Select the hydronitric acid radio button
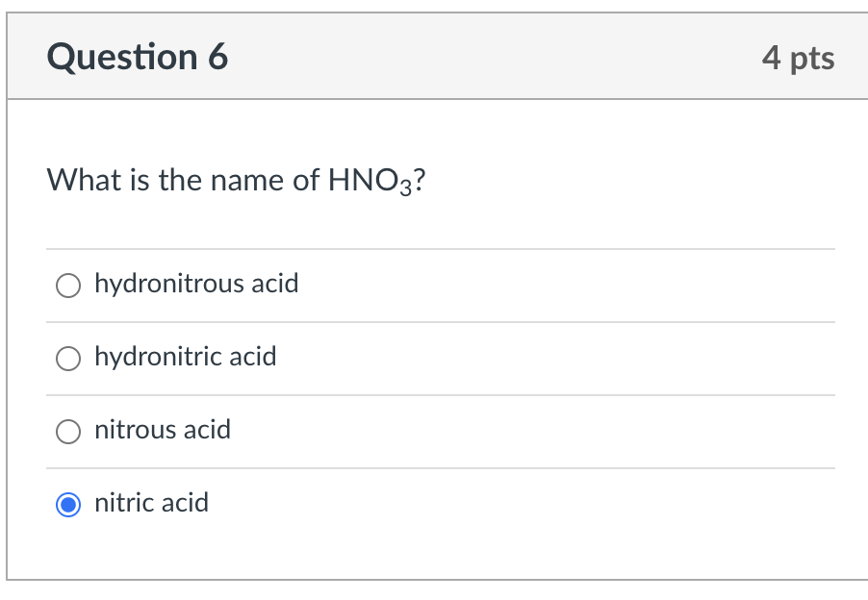This screenshot has height=600, width=868. (x=67, y=358)
